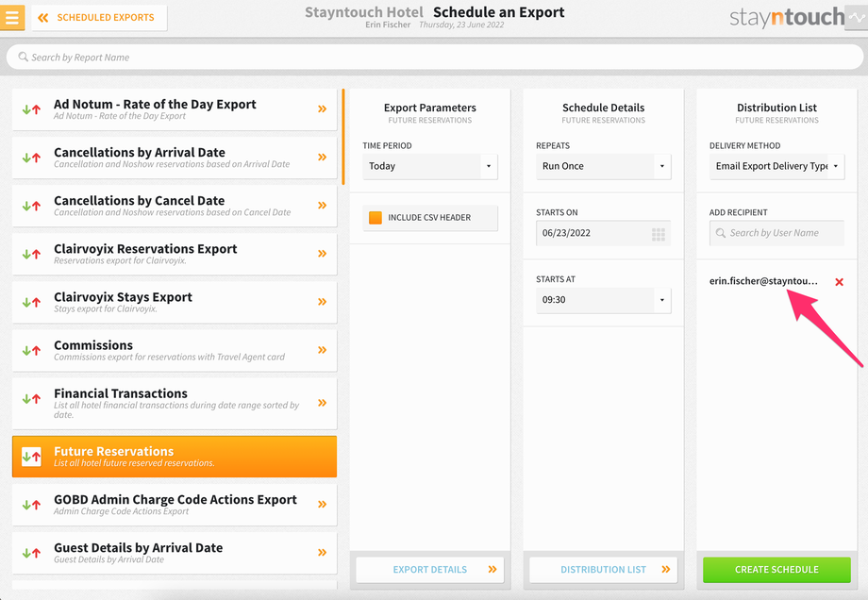Click export arrows icon for Clairvoyix Stays Export

coord(31,302)
